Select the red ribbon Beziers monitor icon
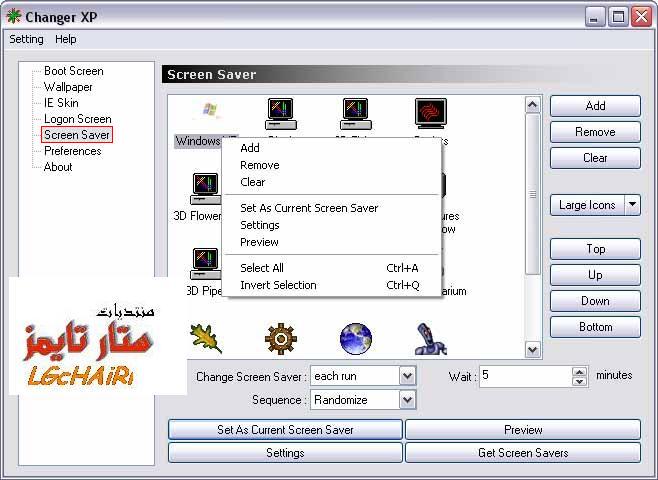The height and width of the screenshot is (480, 658). (x=431, y=113)
